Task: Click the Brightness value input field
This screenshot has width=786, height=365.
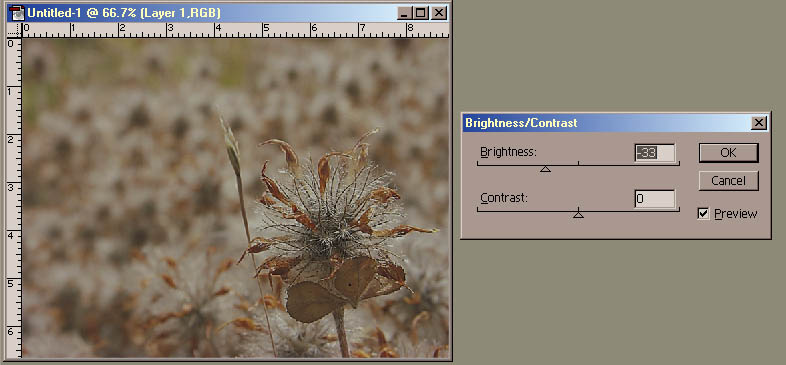Action: [x=655, y=153]
